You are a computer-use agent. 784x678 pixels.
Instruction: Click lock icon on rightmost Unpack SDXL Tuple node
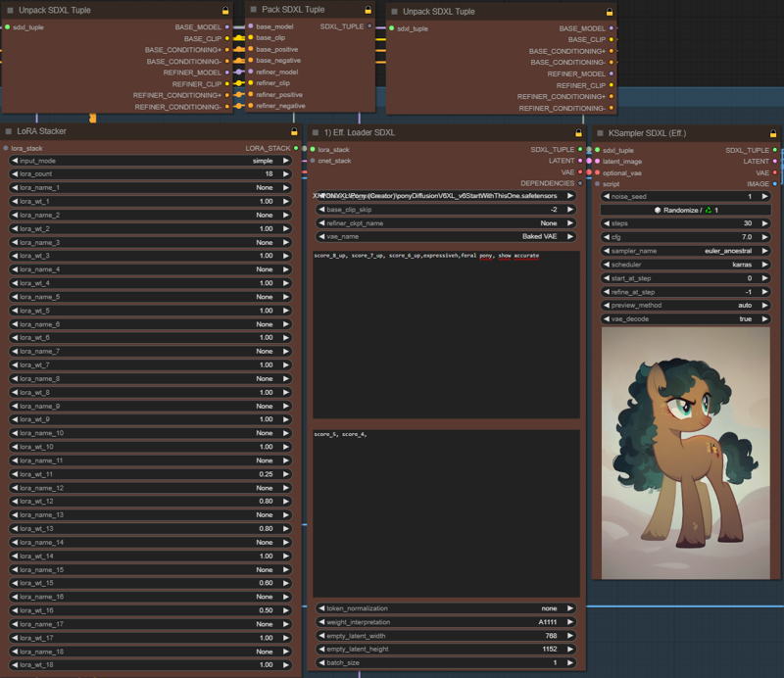(x=609, y=12)
